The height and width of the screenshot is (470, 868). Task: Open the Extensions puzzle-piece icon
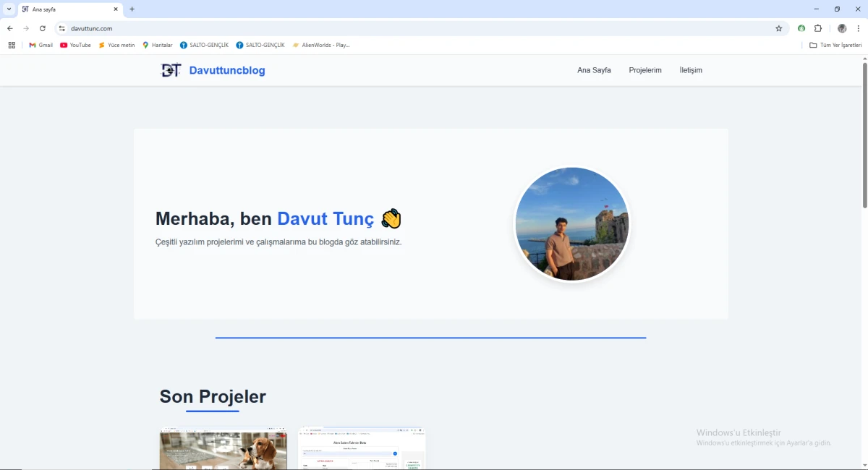coord(818,28)
